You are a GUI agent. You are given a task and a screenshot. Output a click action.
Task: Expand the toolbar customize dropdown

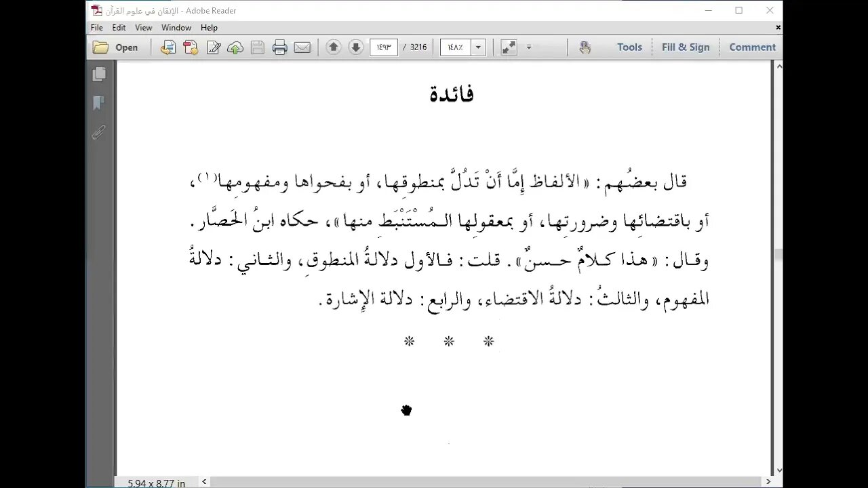(x=529, y=47)
